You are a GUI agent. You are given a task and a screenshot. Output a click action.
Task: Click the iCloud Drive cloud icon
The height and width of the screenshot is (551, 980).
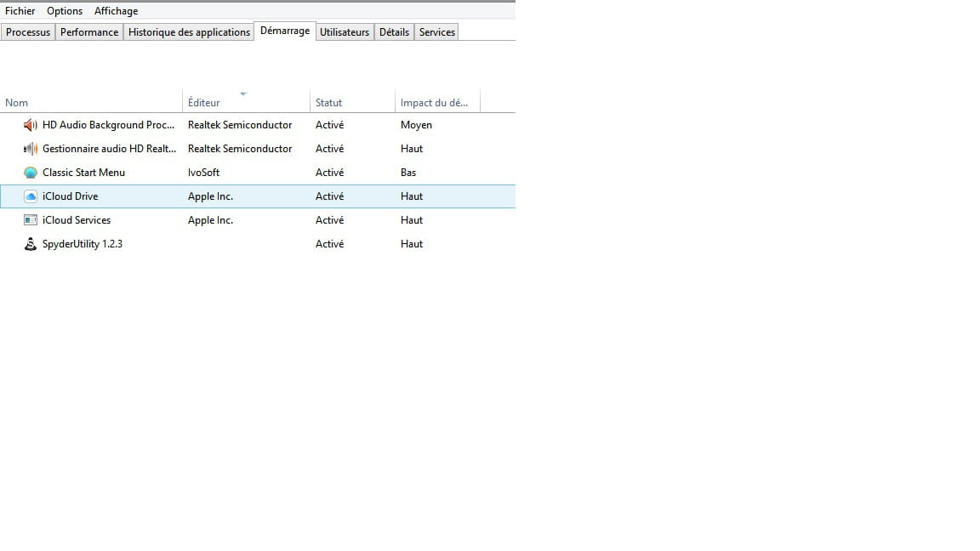[30, 196]
